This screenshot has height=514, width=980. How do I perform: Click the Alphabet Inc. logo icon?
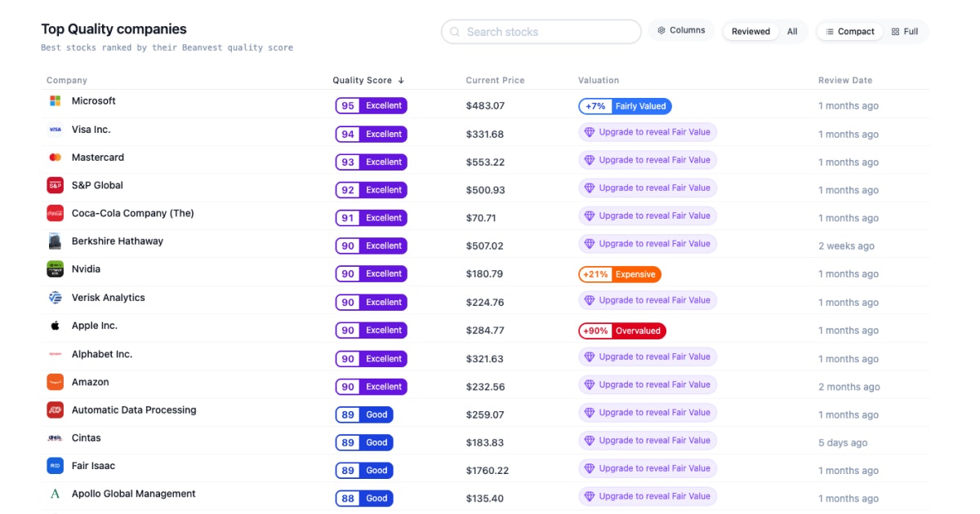55,354
